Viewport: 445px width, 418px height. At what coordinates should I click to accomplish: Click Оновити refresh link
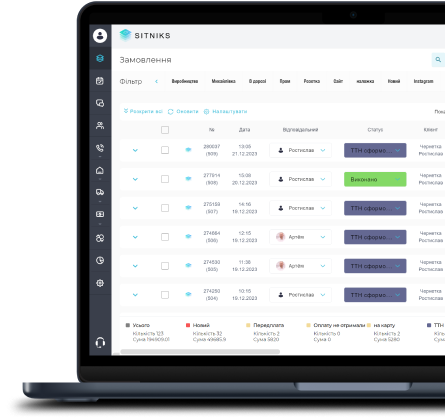tap(183, 111)
